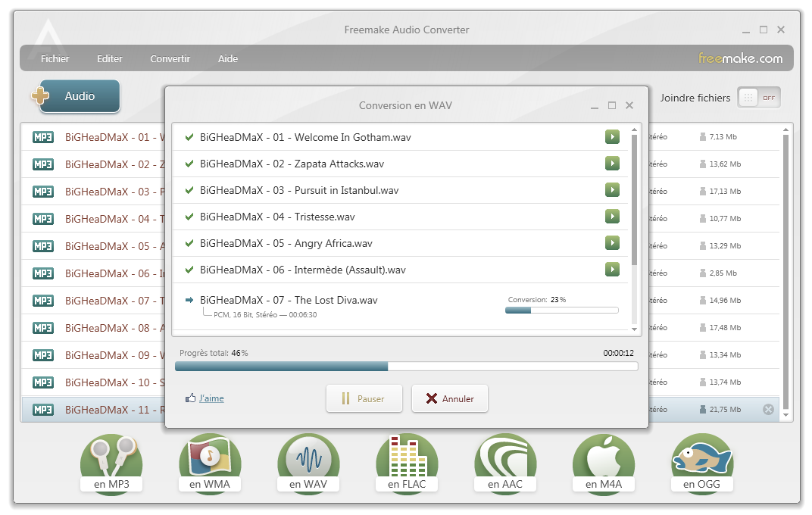Screen dimensions: 812x515
Task: Select track 06 in the main list
Action: click(93, 273)
